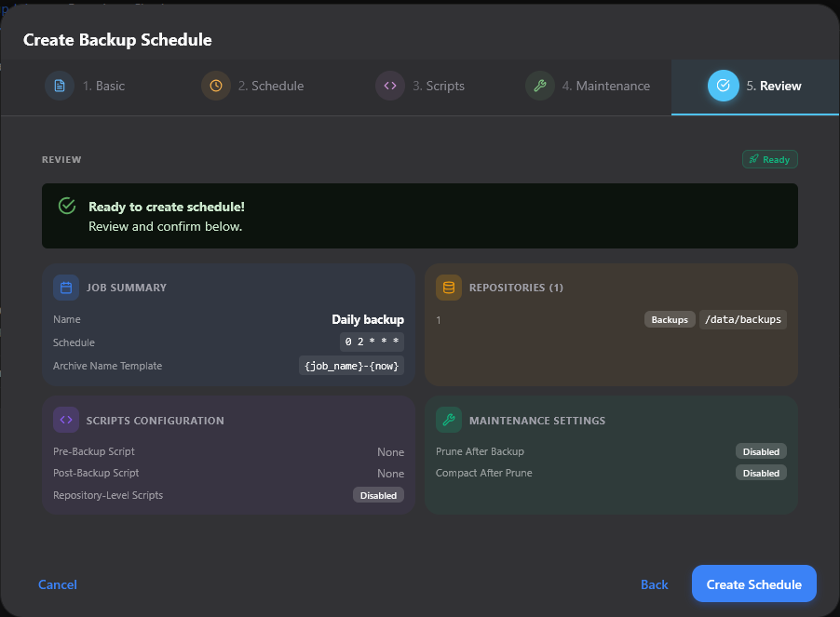Click the Ready status badge
Viewport: 840px width, 617px height.
(769, 159)
